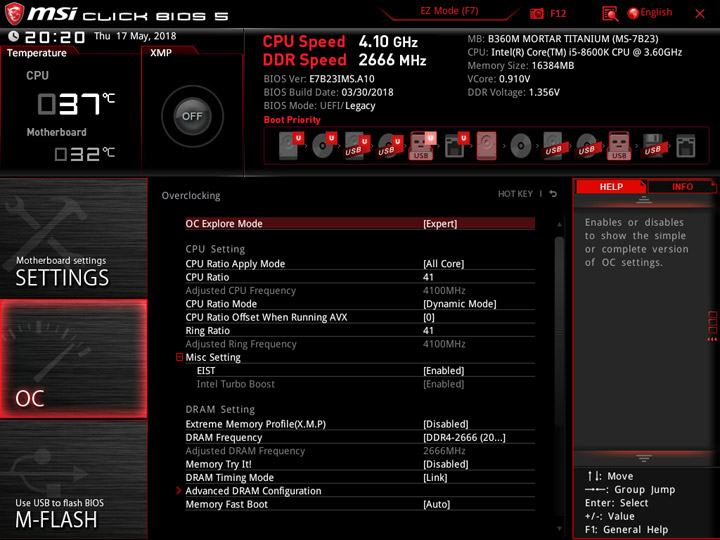Select the legacy CD/DVD boot icon without badge

click(x=521, y=146)
